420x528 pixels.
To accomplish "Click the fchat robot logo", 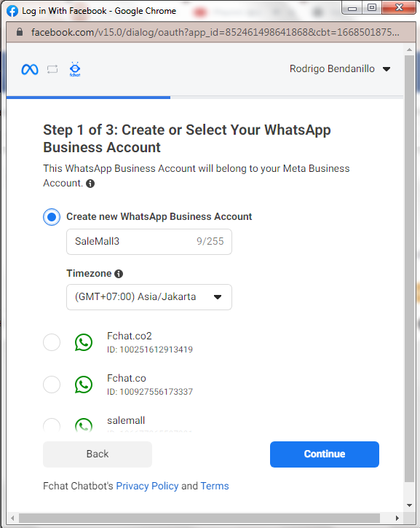I will (75, 69).
